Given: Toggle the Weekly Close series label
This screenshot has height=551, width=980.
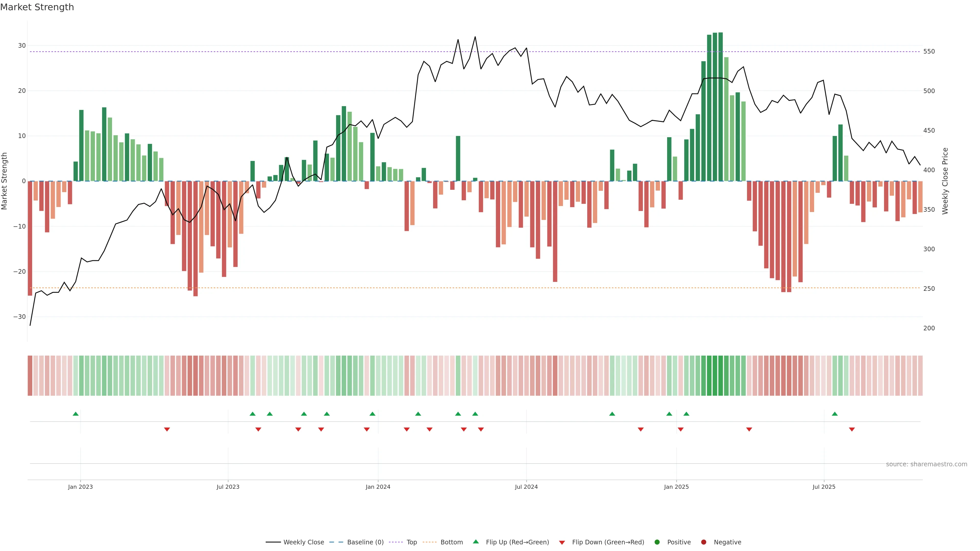Looking at the screenshot, I should tap(304, 542).
